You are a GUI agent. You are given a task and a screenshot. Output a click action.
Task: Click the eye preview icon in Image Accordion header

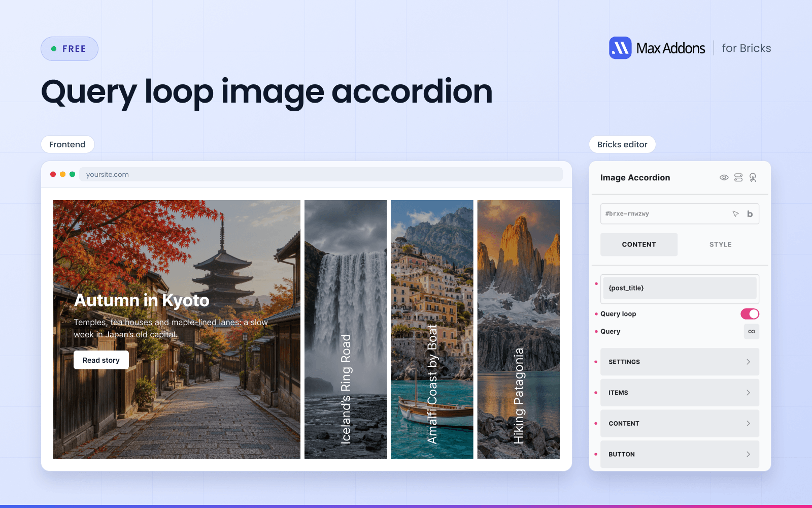724,177
